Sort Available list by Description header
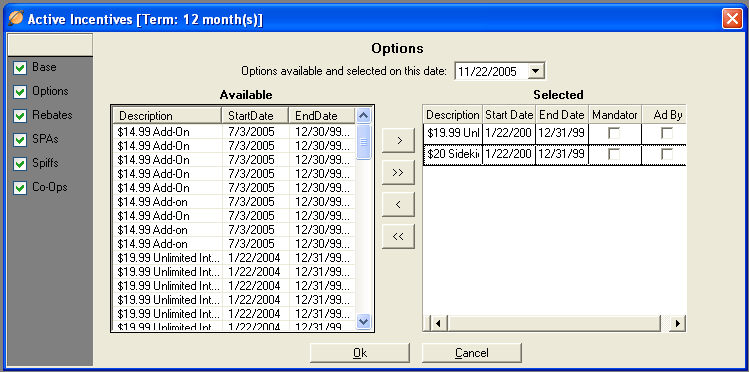This screenshot has height=372, width=749. (x=167, y=116)
